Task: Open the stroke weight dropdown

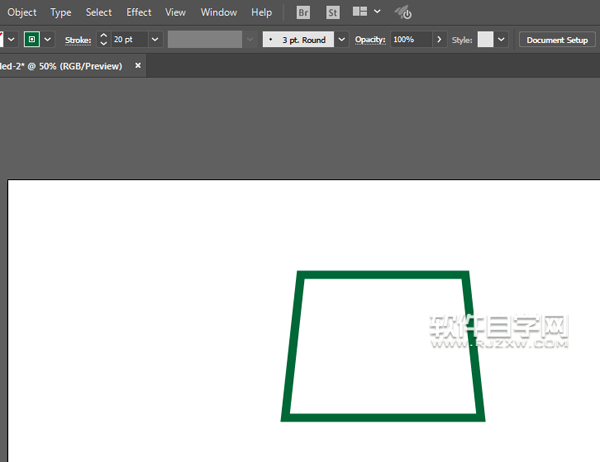Action: tap(155, 39)
